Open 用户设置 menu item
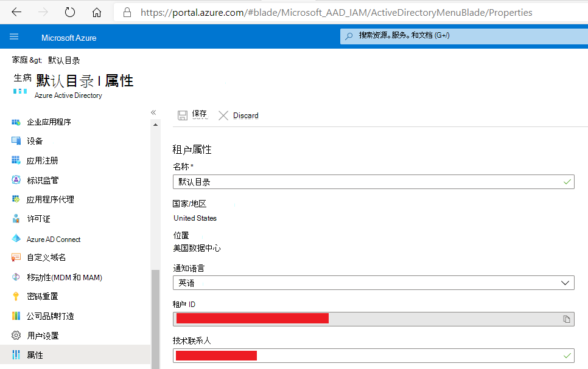This screenshot has width=588, height=369. (x=43, y=336)
